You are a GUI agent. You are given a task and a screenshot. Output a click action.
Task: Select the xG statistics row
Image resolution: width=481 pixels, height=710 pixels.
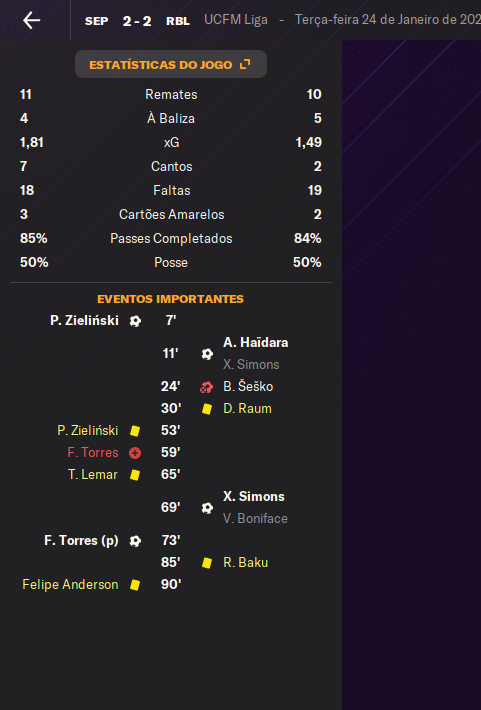[171, 143]
